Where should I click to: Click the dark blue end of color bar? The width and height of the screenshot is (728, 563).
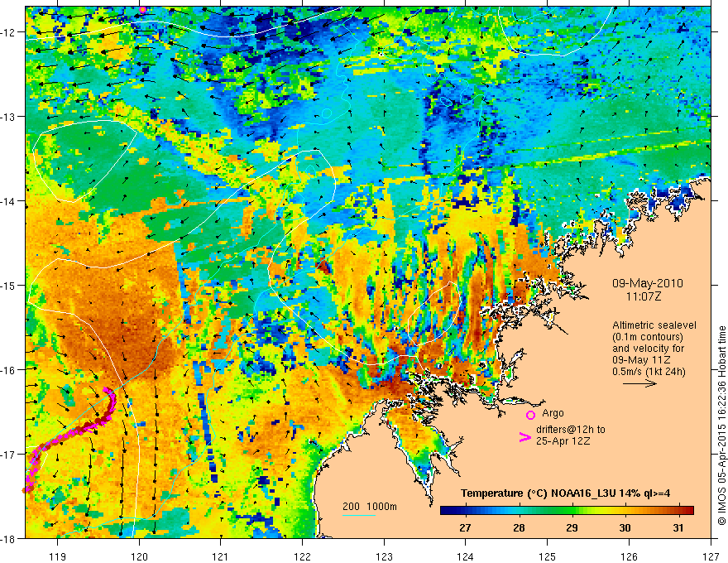(446, 511)
